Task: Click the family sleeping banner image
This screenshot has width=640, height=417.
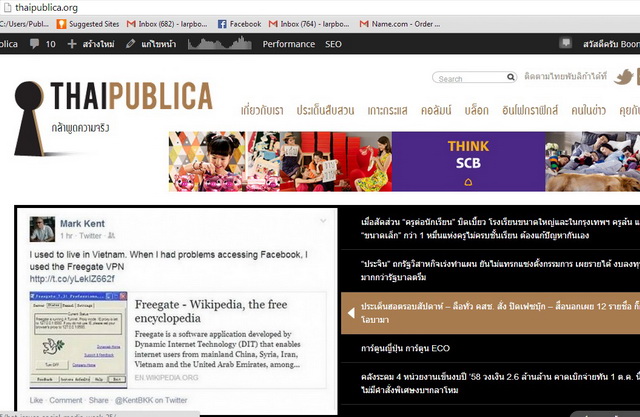Action: 593,162
